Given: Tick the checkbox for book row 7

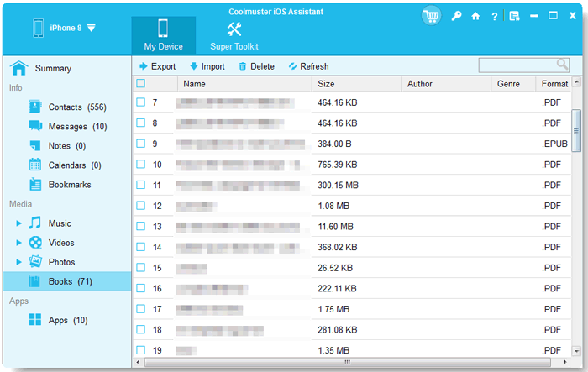Looking at the screenshot, I should (141, 102).
